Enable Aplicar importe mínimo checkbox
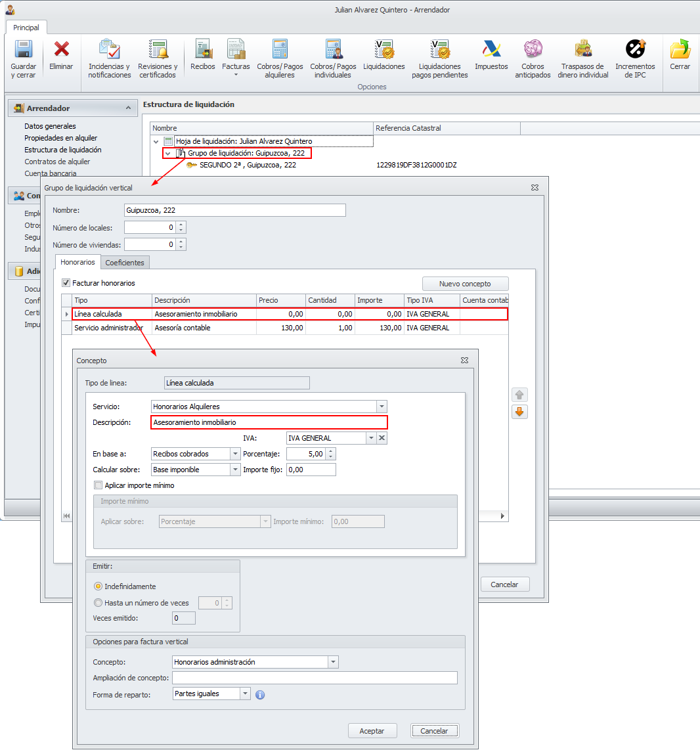This screenshot has height=750, width=700. click(x=98, y=485)
